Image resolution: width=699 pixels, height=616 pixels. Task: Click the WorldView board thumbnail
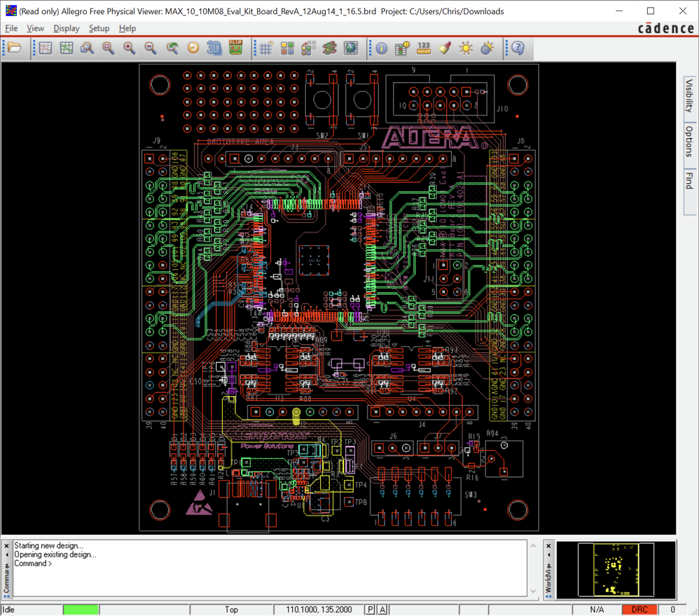616,570
